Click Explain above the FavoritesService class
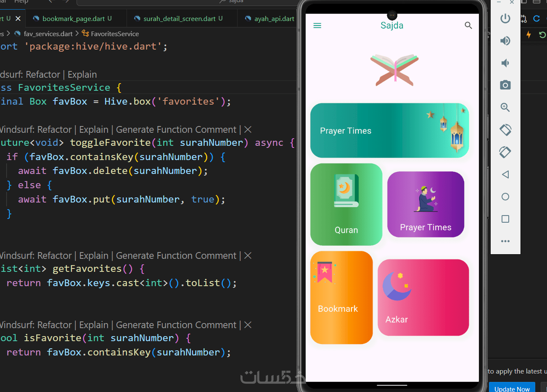The width and height of the screenshot is (547, 392). click(x=82, y=74)
